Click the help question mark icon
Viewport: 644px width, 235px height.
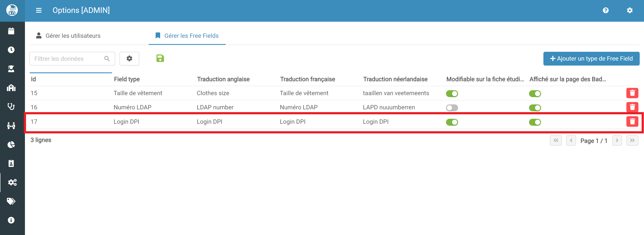(x=605, y=10)
